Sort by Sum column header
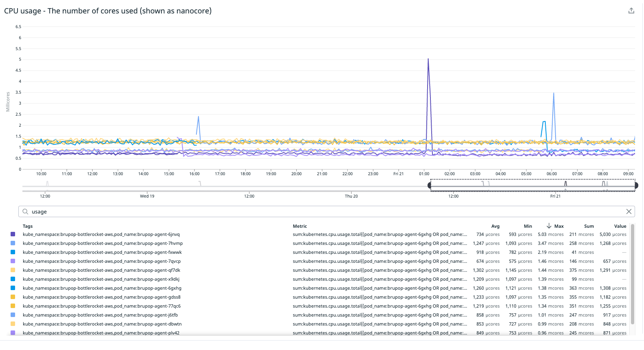The width and height of the screenshot is (644, 350). click(x=589, y=226)
